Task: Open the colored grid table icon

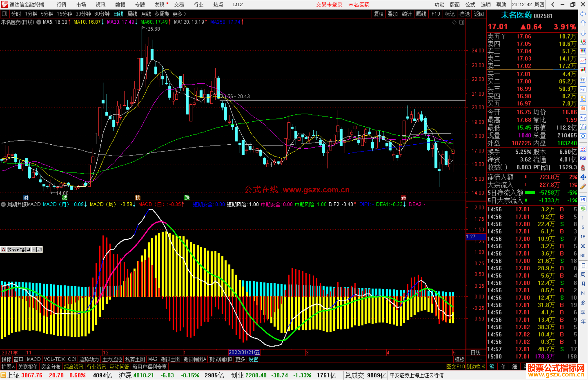Action: point(583,51)
